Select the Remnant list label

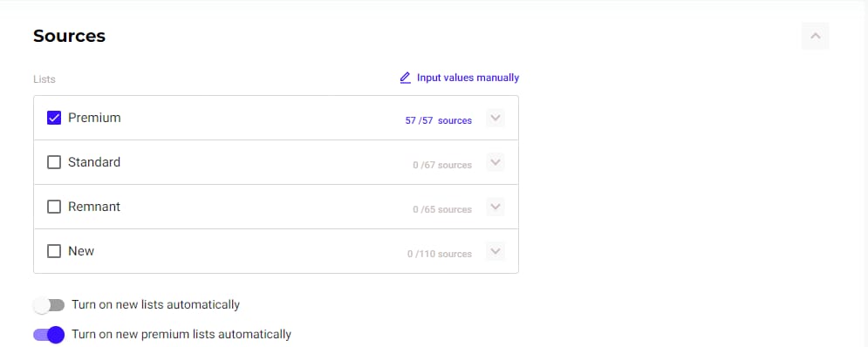[x=94, y=207]
